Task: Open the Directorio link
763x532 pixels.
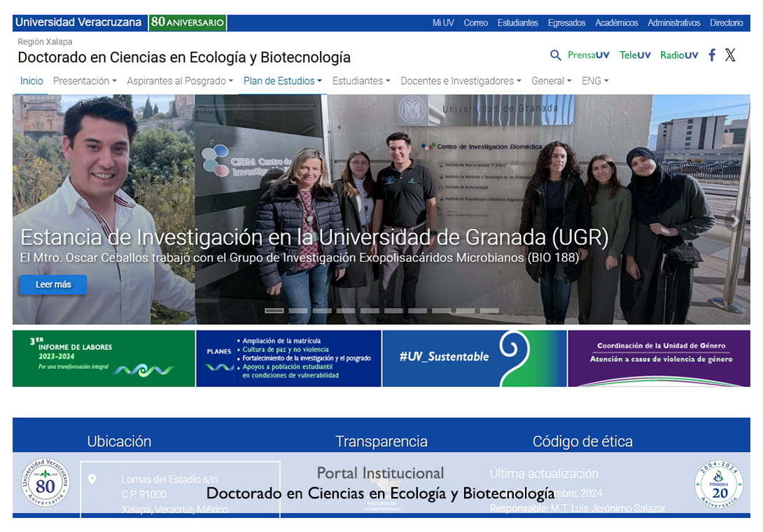Action: click(726, 23)
